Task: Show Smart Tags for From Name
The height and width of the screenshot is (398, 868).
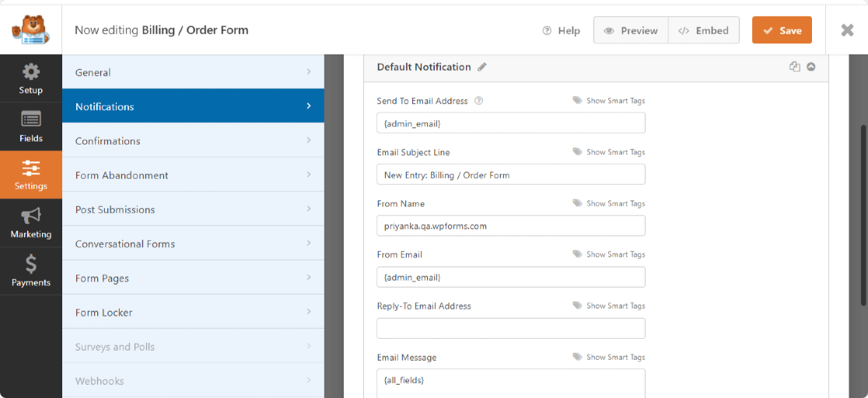Action: (609, 203)
